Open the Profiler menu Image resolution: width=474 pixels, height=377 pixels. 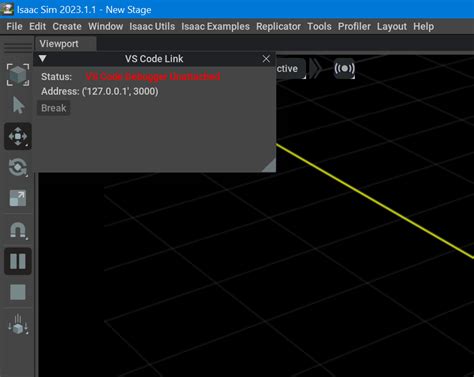point(354,26)
